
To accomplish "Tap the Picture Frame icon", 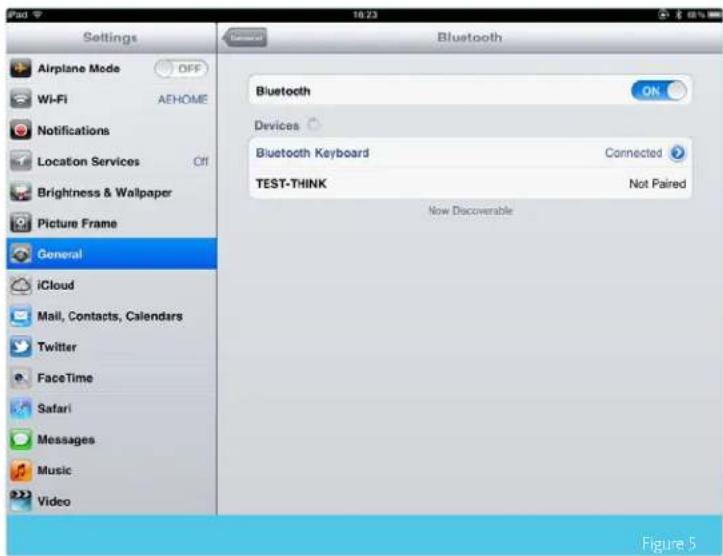I will 21,223.
